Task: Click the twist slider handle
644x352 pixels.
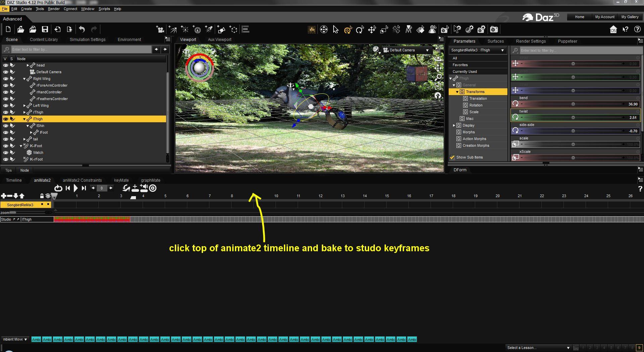Action: [573, 118]
